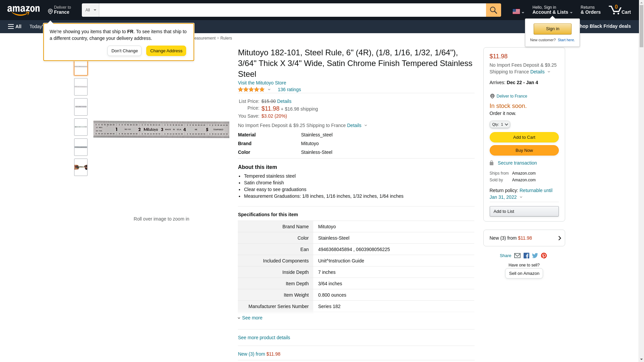Click the Change Address button
The image size is (644, 362).
click(166, 51)
